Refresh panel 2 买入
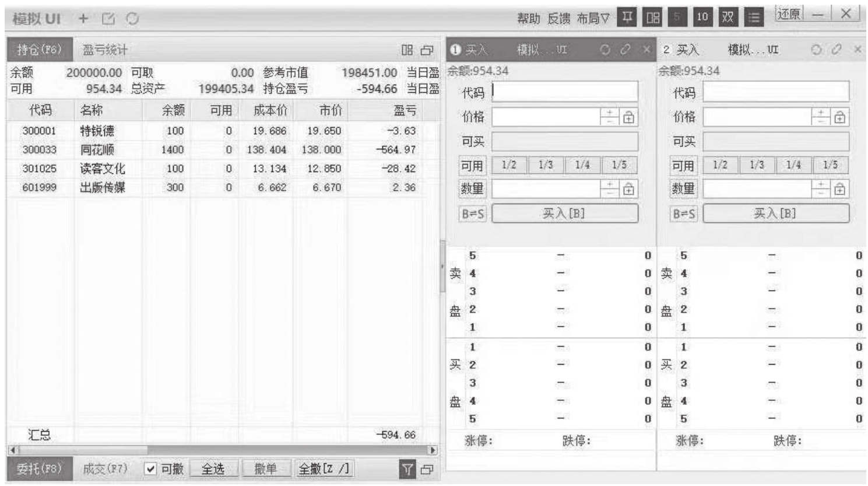 coord(816,50)
